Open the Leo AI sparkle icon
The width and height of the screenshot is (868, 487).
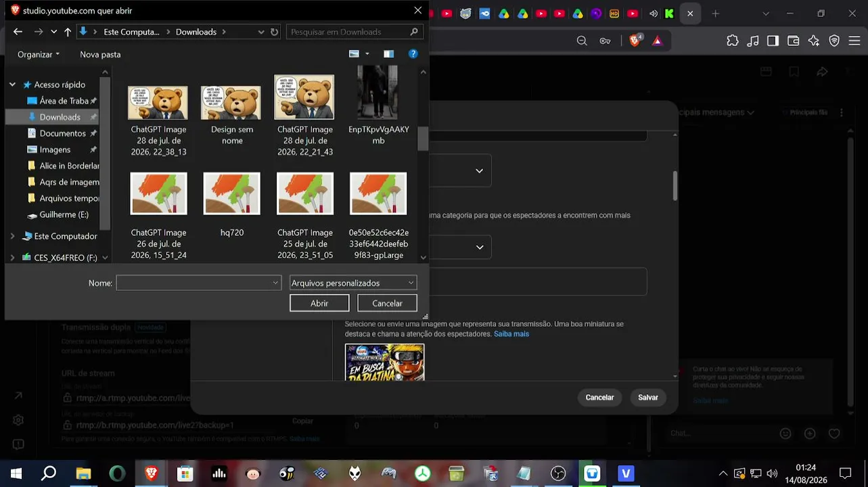(x=814, y=41)
